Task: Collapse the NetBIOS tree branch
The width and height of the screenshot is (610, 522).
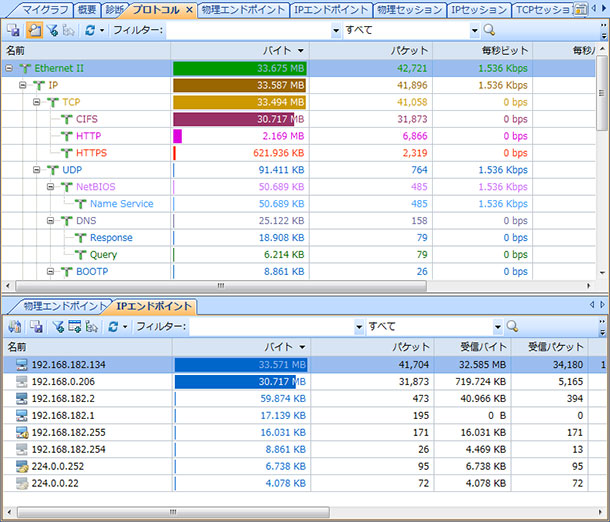Action: (51, 187)
